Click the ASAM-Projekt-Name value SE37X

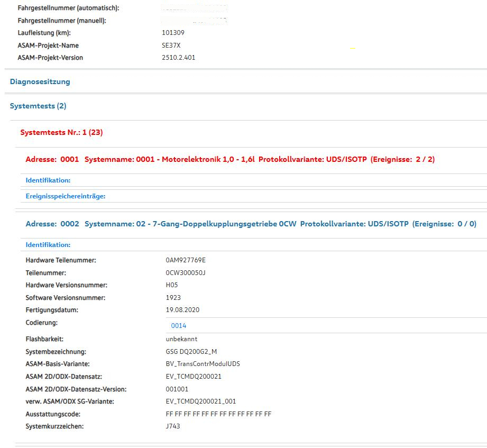pos(171,45)
